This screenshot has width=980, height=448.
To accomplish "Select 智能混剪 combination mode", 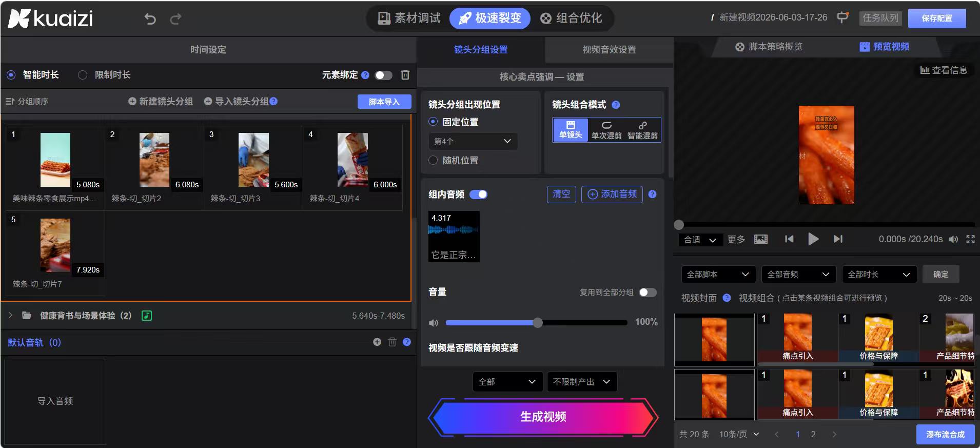I will pos(642,130).
